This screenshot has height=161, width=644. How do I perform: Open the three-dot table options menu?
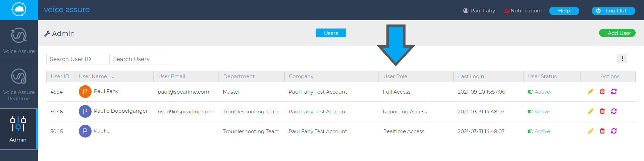(x=622, y=59)
